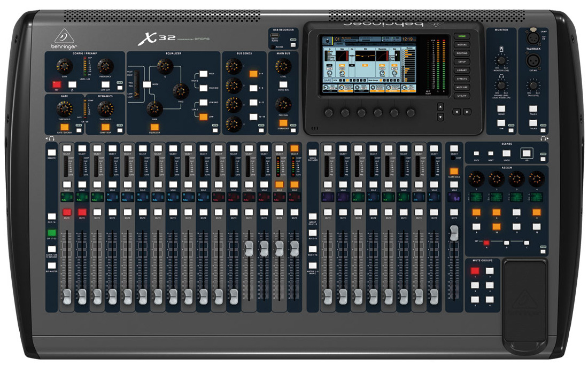Switch to the CH 1-16 fader layer

click(52, 216)
